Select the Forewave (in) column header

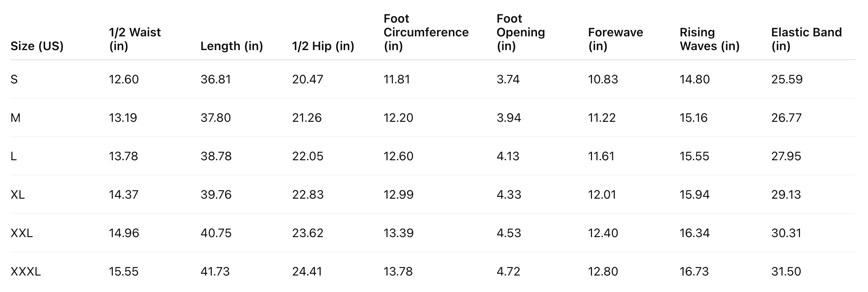coord(615,39)
